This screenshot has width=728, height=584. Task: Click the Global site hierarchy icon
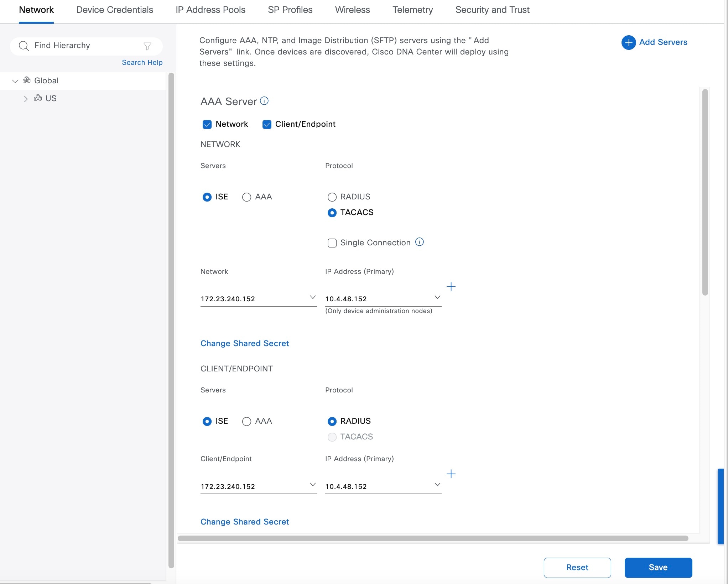[x=27, y=80]
